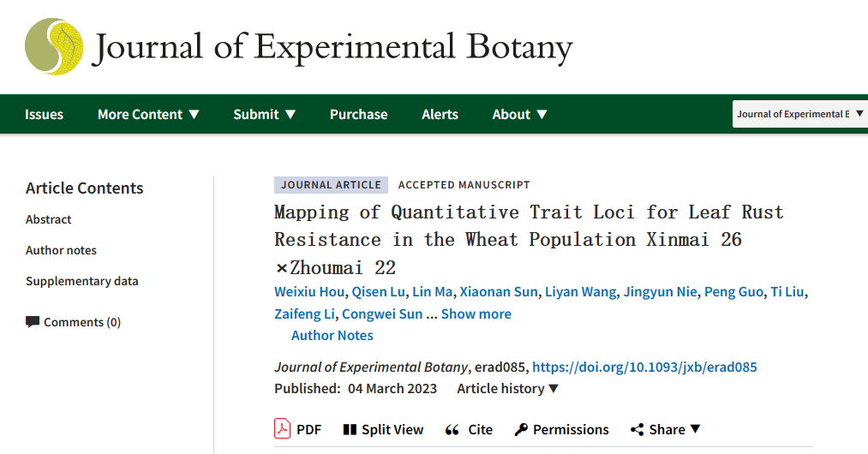Expand Article history details
This screenshot has height=454, width=868.
[x=507, y=388]
